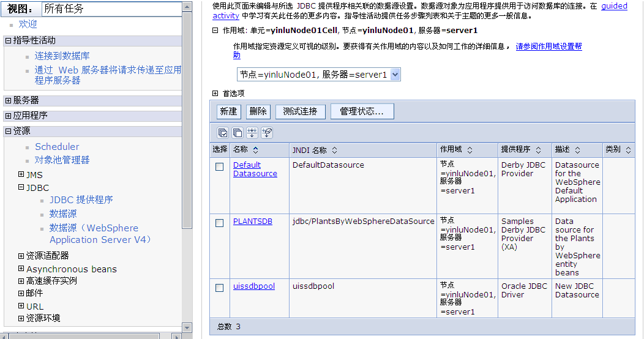The width and height of the screenshot is (644, 339).
Task: Expand the 首选项 section
Action: pos(215,94)
